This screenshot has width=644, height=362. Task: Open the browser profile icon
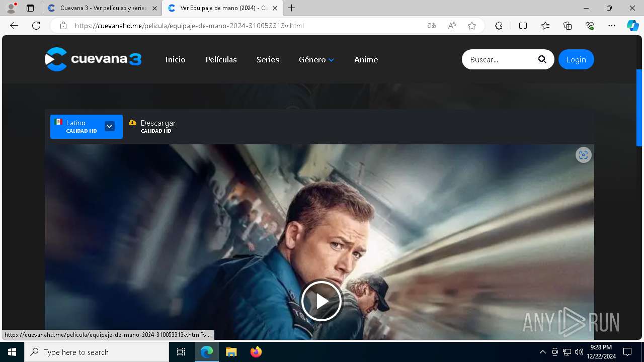pos(11,8)
